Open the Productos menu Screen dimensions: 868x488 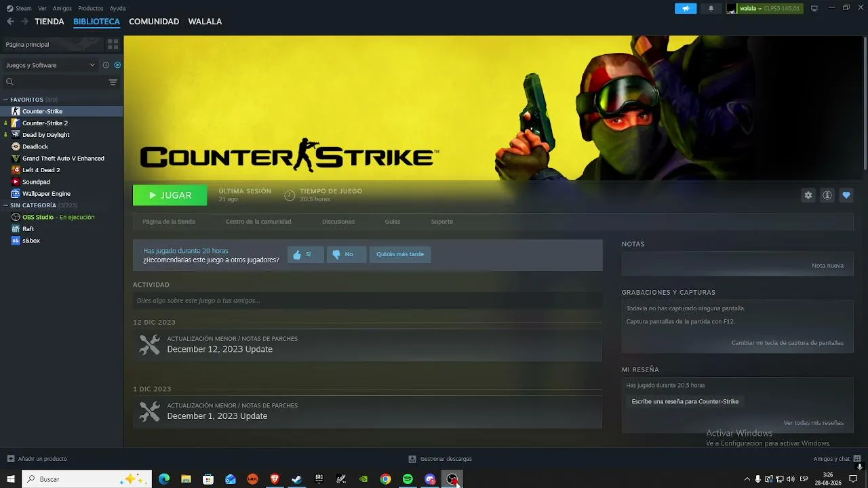(91, 8)
